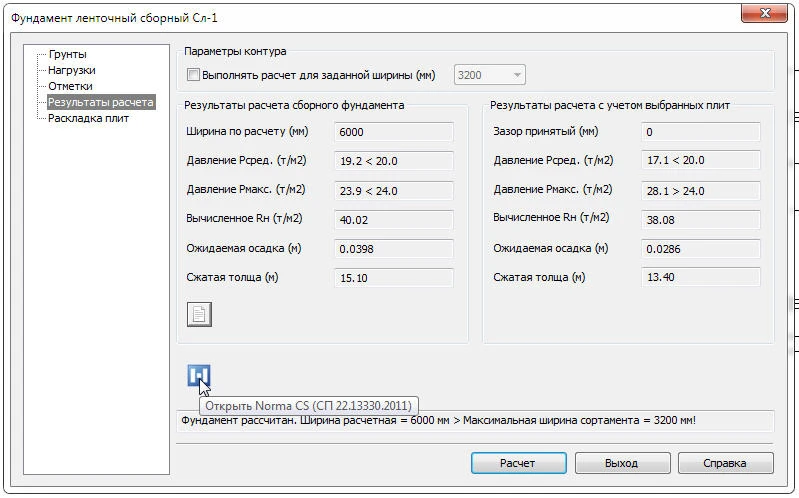Select Грунты in the tree

tap(67, 54)
